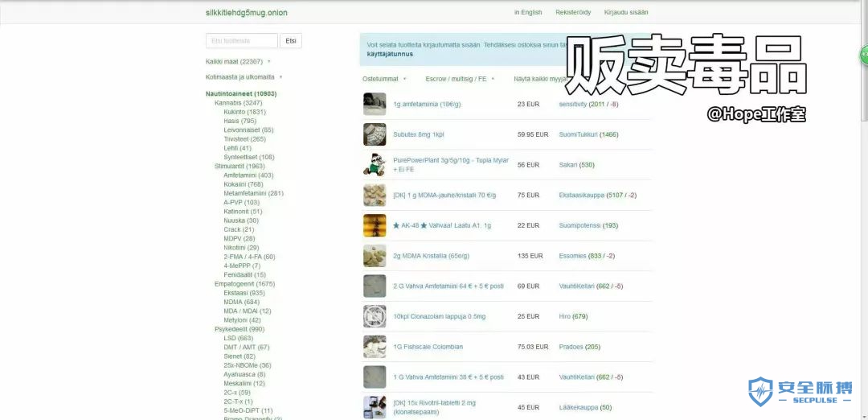Open thumbnail of the Essomies 135 EUR listing
The width and height of the screenshot is (868, 420).
(x=375, y=256)
